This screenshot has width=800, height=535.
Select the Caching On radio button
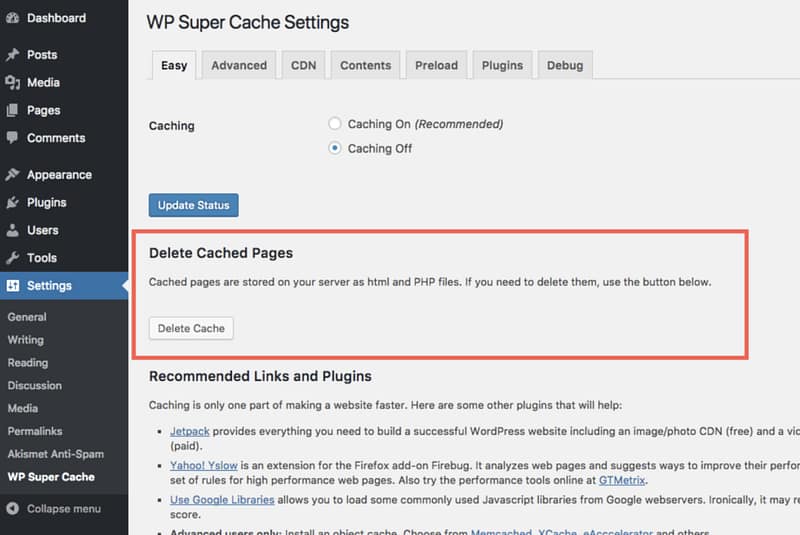[x=335, y=124]
